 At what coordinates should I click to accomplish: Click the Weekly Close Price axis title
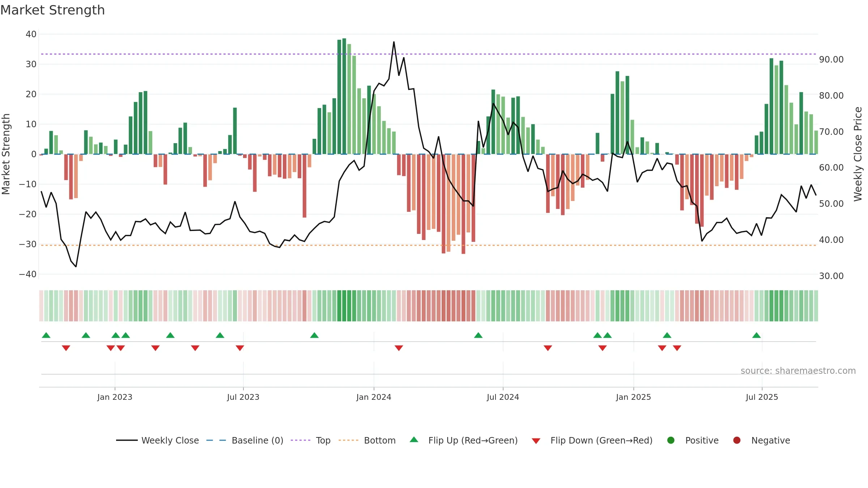click(x=858, y=154)
